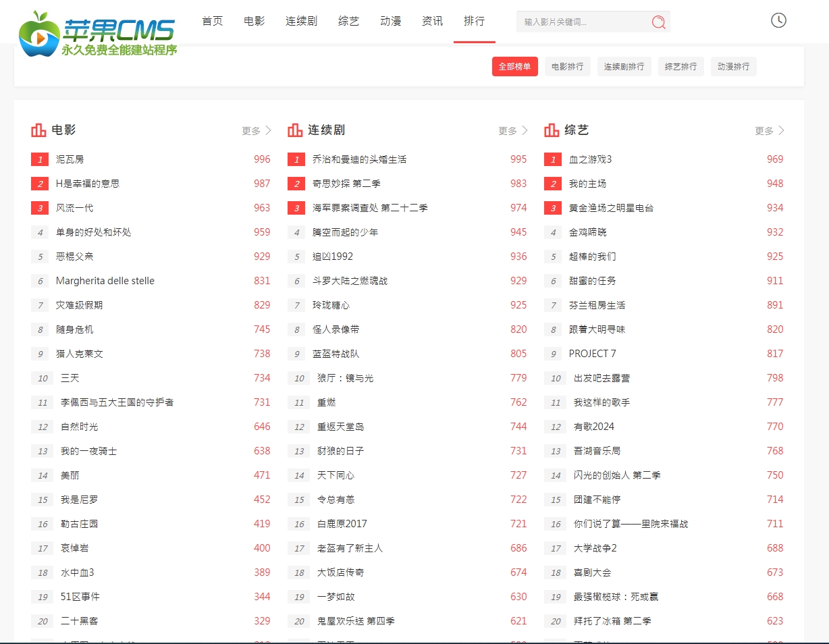This screenshot has width=829, height=644.
Task: Open variety show PROJECT 7
Action: pos(593,354)
